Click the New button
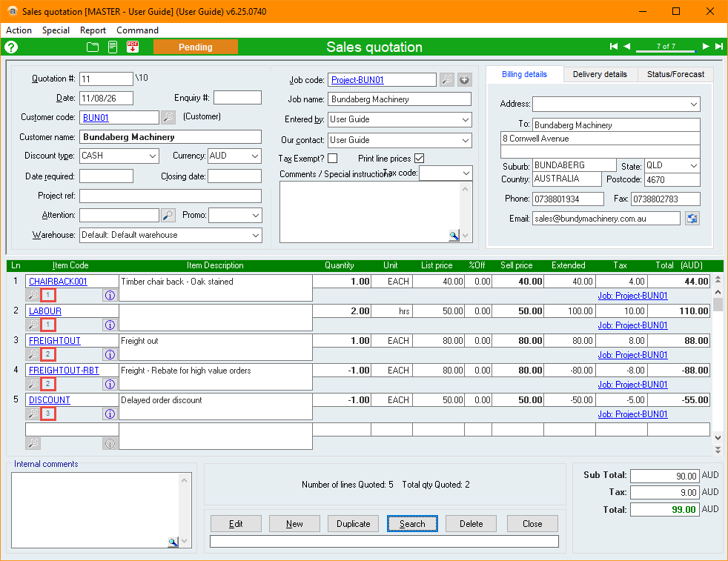Screen dimensions: 728x561 pos(294,524)
